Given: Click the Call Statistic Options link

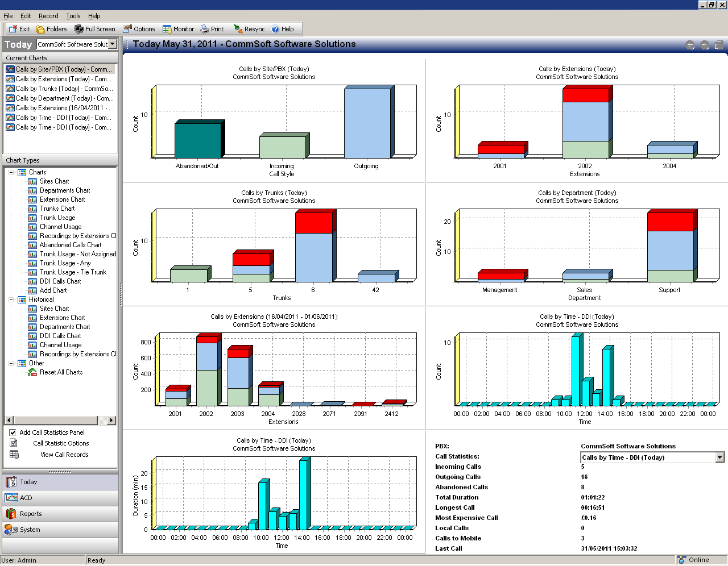Looking at the screenshot, I should tap(61, 443).
